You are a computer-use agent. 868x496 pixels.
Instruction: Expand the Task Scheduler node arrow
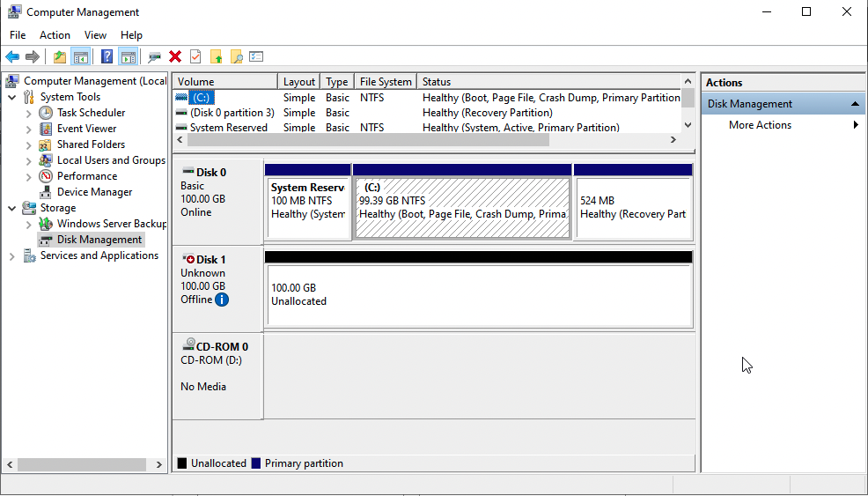(29, 113)
